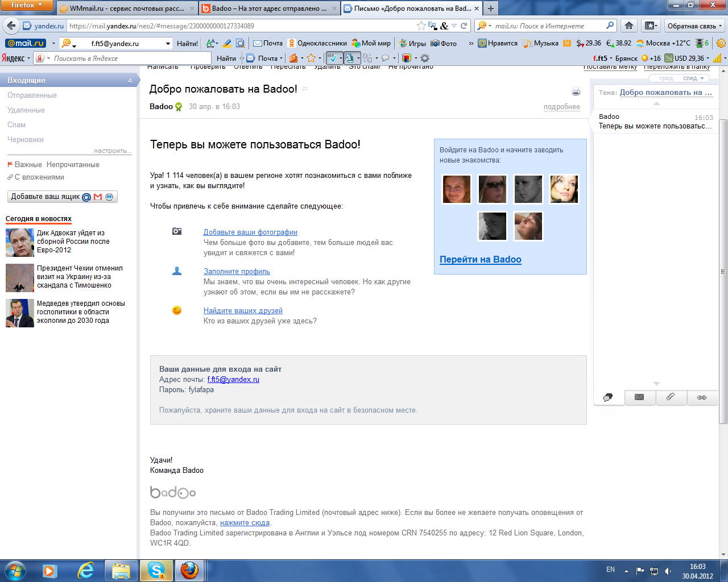Open Игры from the Mail.ru toolbar
The width and height of the screenshot is (728, 582).
click(x=412, y=43)
